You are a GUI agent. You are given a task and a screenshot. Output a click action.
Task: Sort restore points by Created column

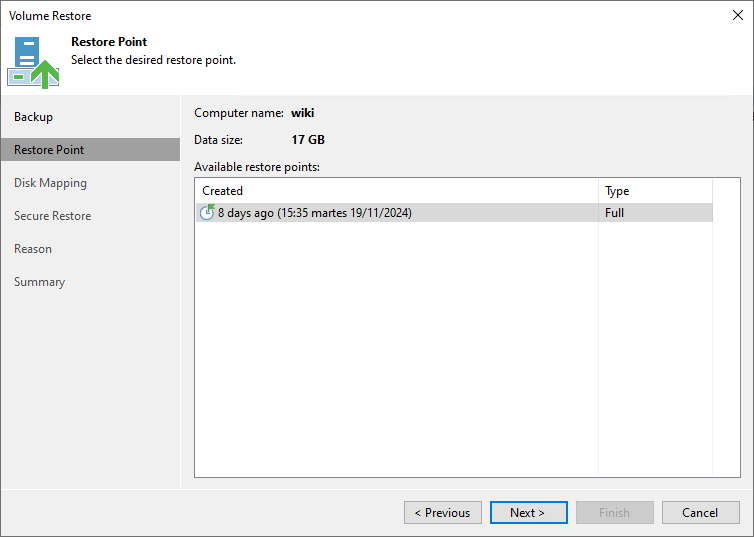pyautogui.click(x=396, y=191)
